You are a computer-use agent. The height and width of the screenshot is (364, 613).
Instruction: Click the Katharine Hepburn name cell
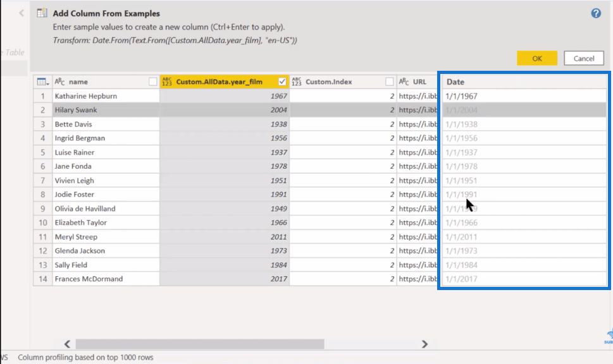pyautogui.click(x=106, y=96)
